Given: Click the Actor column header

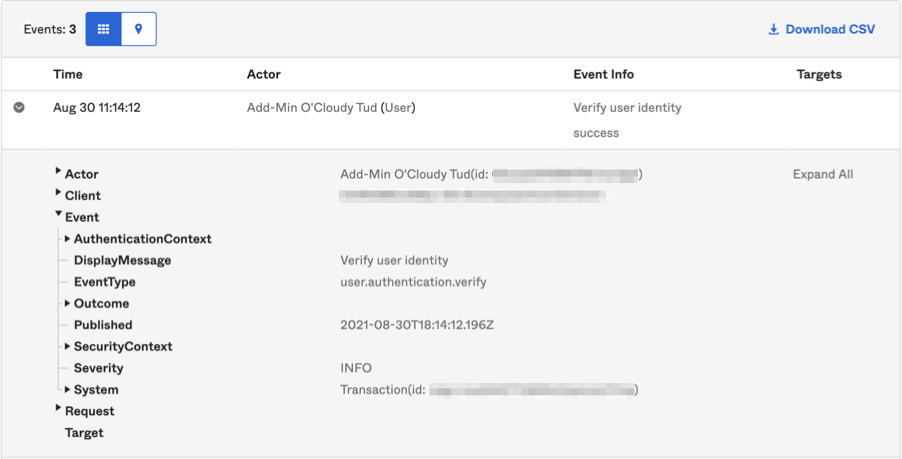Looking at the screenshot, I should (264, 74).
